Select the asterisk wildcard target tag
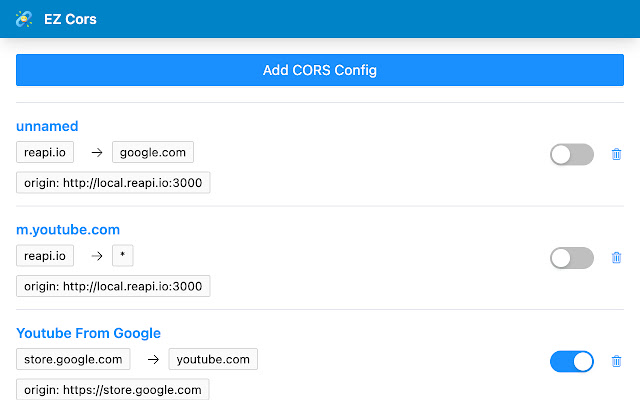Image resolution: width=640 pixels, height=400 pixels. [122, 256]
